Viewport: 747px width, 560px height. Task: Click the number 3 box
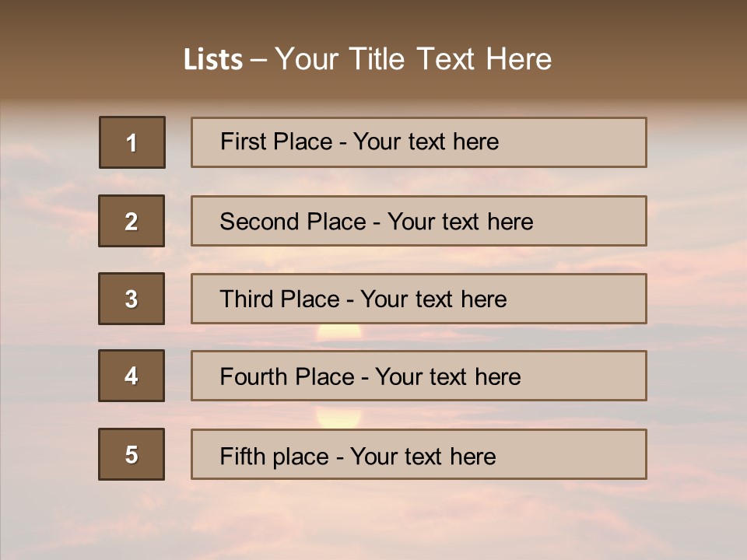[x=132, y=299]
